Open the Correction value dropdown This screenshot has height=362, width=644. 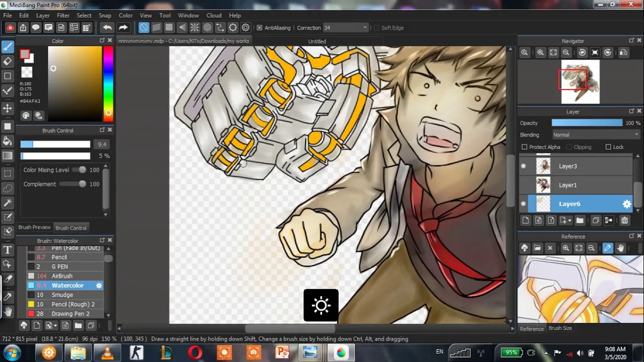pos(345,28)
